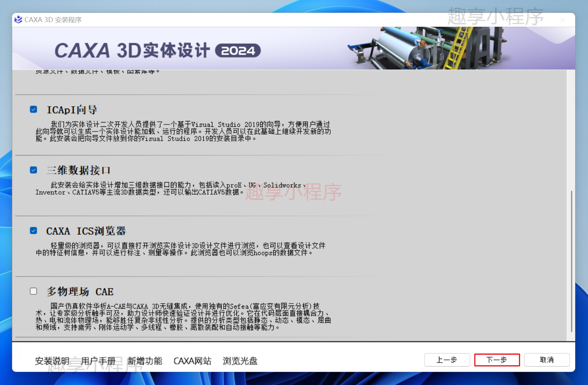Click the 下一步 button
Image resolution: width=588 pixels, height=385 pixels.
point(497,360)
